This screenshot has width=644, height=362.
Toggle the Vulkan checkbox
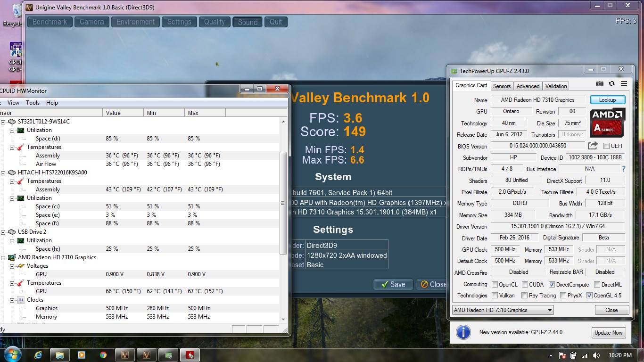(495, 296)
